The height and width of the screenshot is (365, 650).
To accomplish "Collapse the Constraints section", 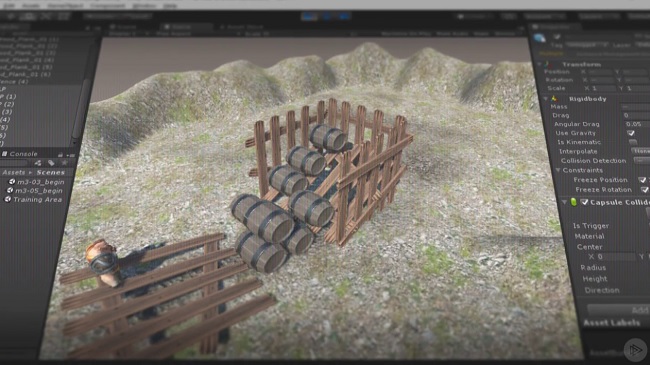I will click(x=558, y=170).
